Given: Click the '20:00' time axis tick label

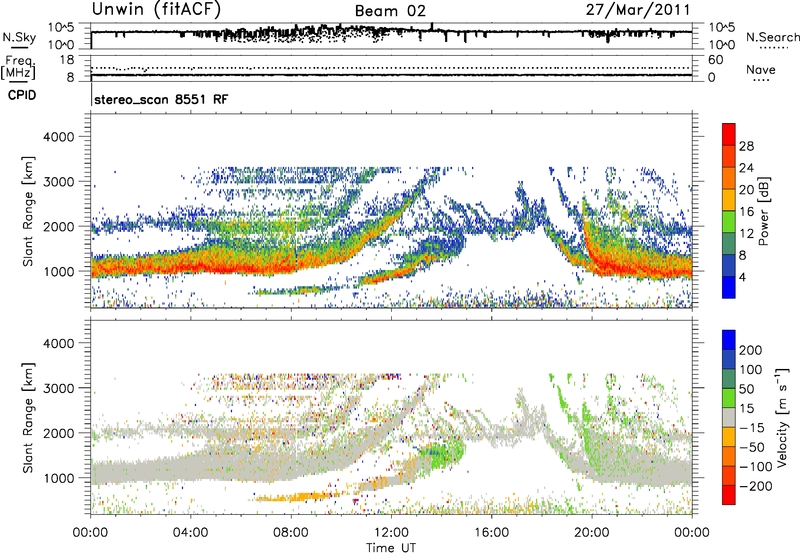Looking at the screenshot, I should click(x=591, y=533).
